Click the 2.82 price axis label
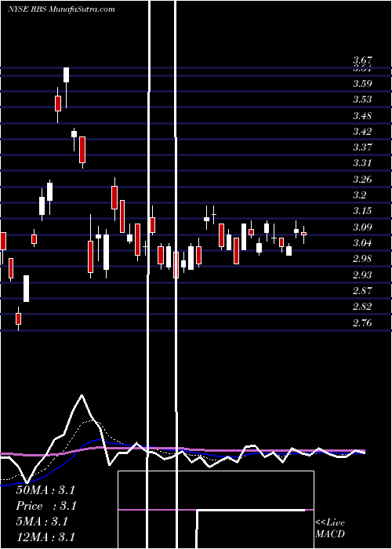The image size is (392, 549). click(362, 307)
